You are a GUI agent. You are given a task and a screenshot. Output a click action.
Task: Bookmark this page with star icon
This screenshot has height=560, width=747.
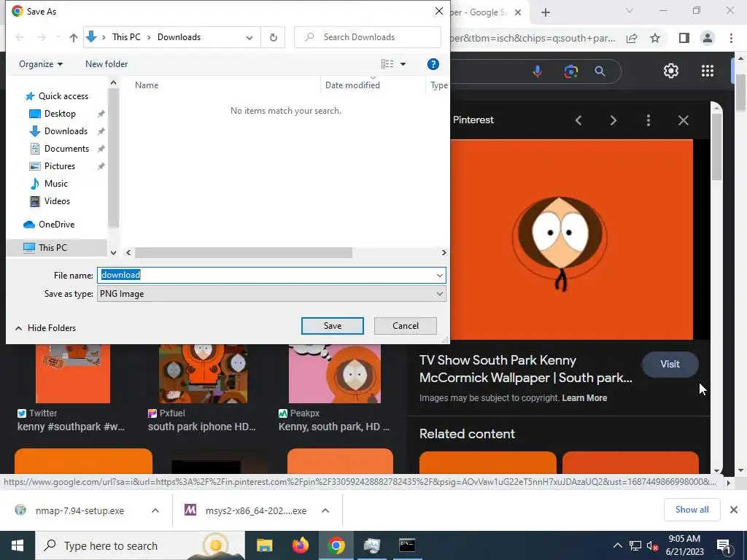656,38
